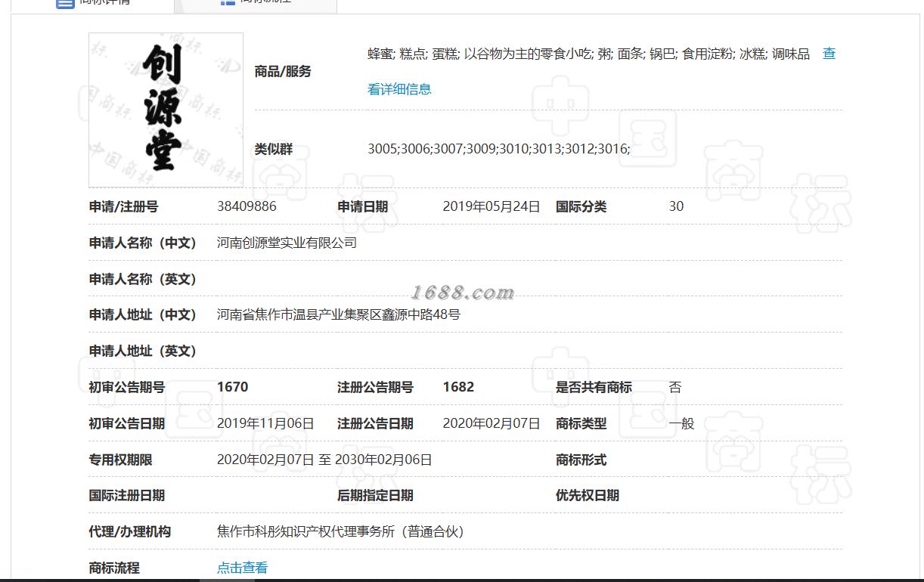Select preliminary announcement date 2019年11月06日
The height and width of the screenshot is (582, 924).
[265, 423]
